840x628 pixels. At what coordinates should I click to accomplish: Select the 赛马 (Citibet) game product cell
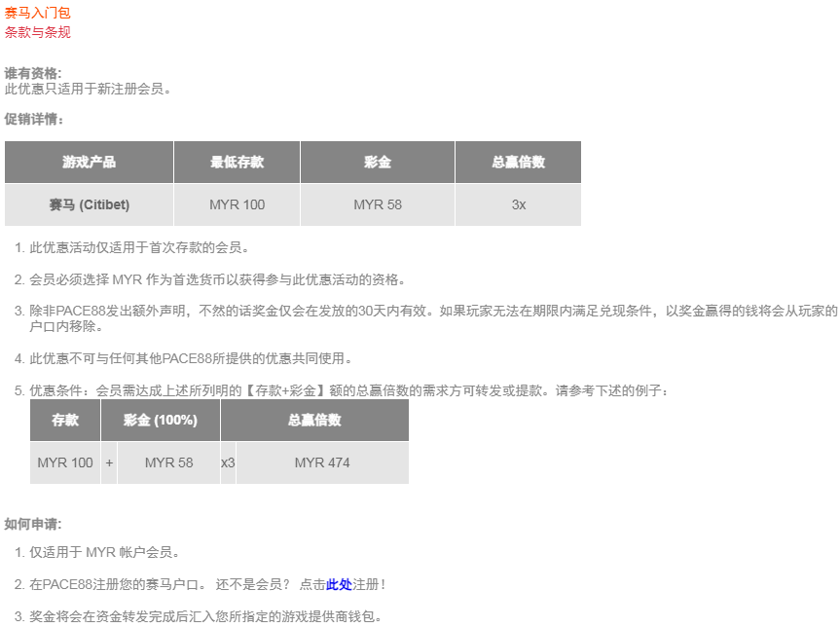coord(89,204)
